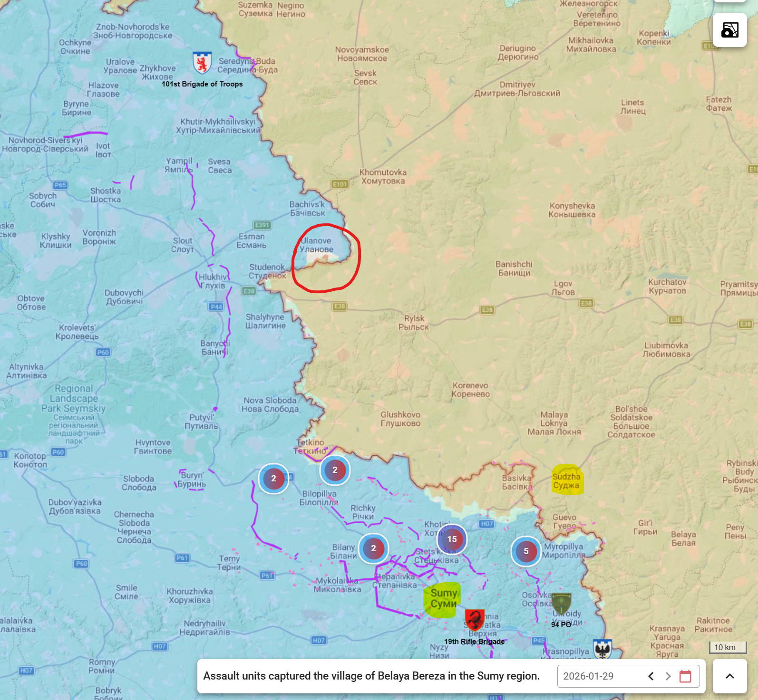The height and width of the screenshot is (700, 758).
Task: Click the Dmitriyev town label
Action: coord(517,89)
